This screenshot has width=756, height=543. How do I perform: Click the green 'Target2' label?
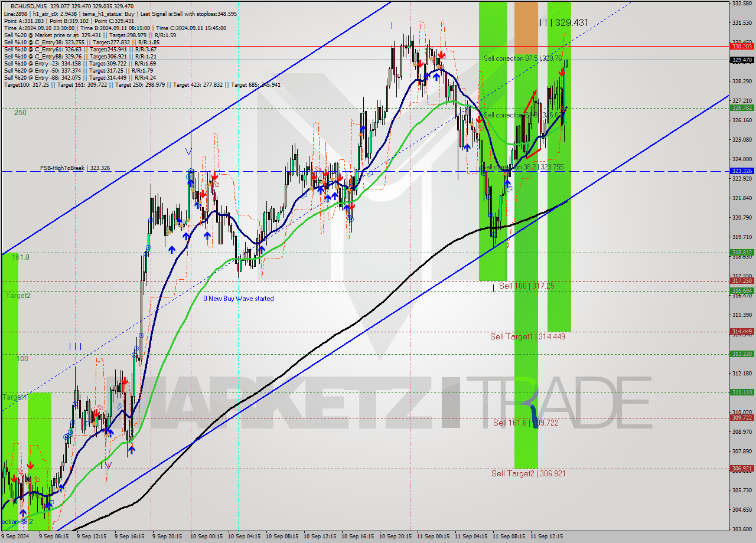click(x=18, y=295)
